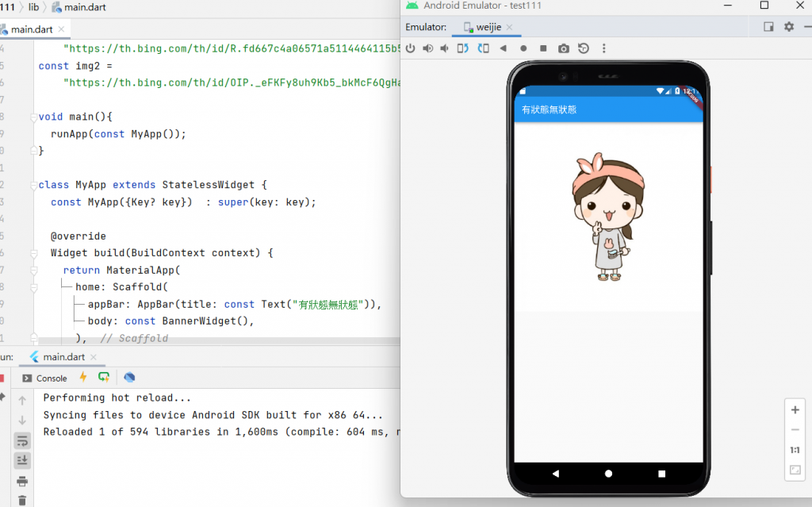Clear console with trash icon
Image resolution: width=812 pixels, height=507 pixels.
pyautogui.click(x=22, y=501)
